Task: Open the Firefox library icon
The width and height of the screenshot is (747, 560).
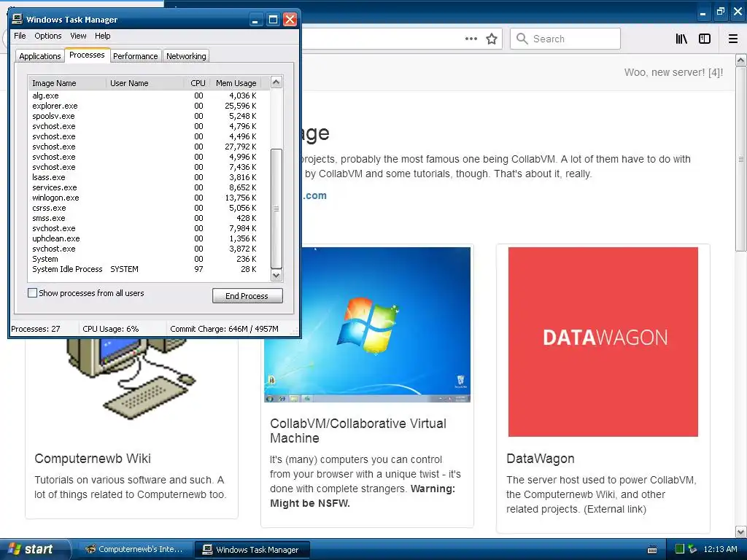Action: (x=681, y=39)
